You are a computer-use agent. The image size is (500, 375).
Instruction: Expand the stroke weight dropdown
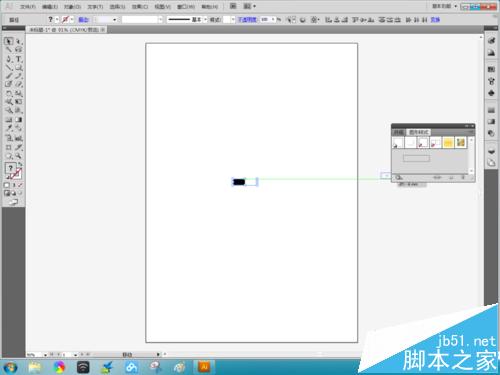point(114,20)
